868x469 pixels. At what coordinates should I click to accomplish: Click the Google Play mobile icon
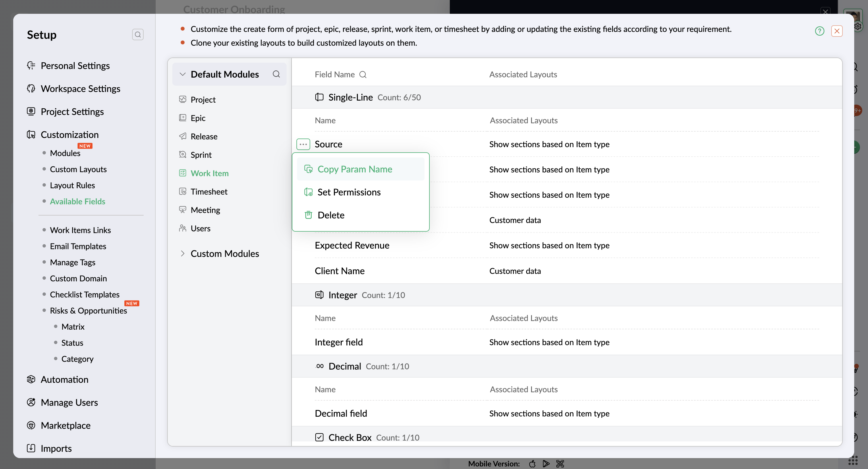coord(546,464)
